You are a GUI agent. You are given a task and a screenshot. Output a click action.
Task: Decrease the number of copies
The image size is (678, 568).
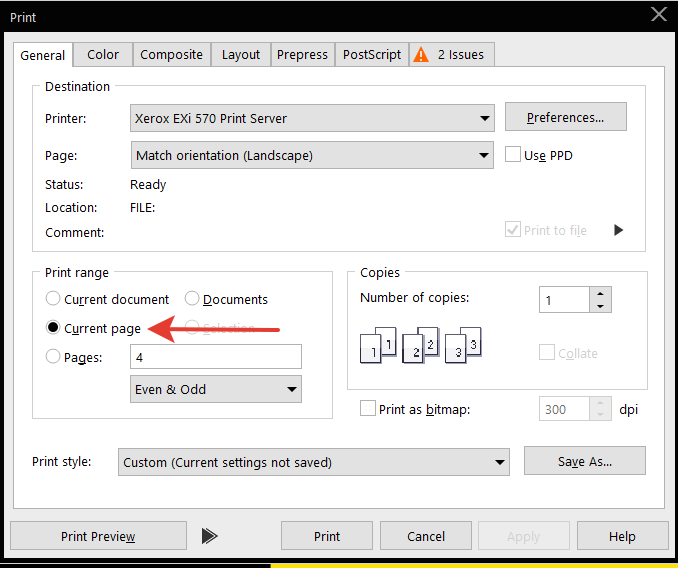[x=600, y=306]
